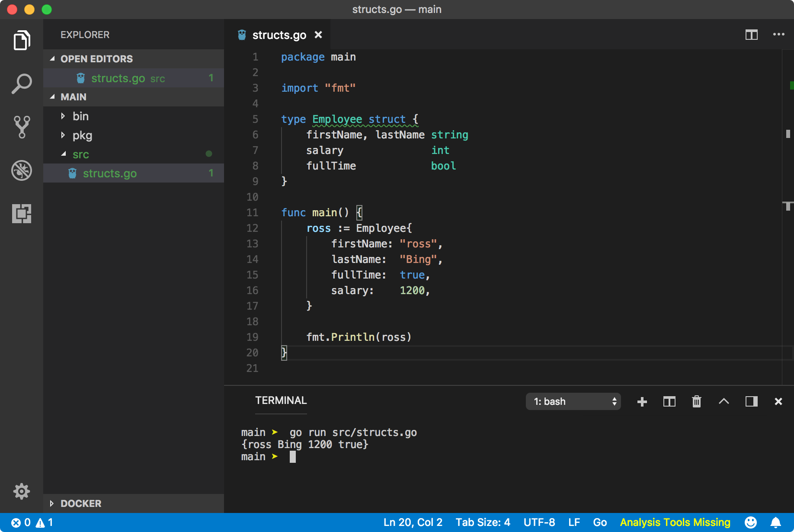Image resolution: width=794 pixels, height=532 pixels.
Task: Expand the bin folder
Action: coord(80,116)
